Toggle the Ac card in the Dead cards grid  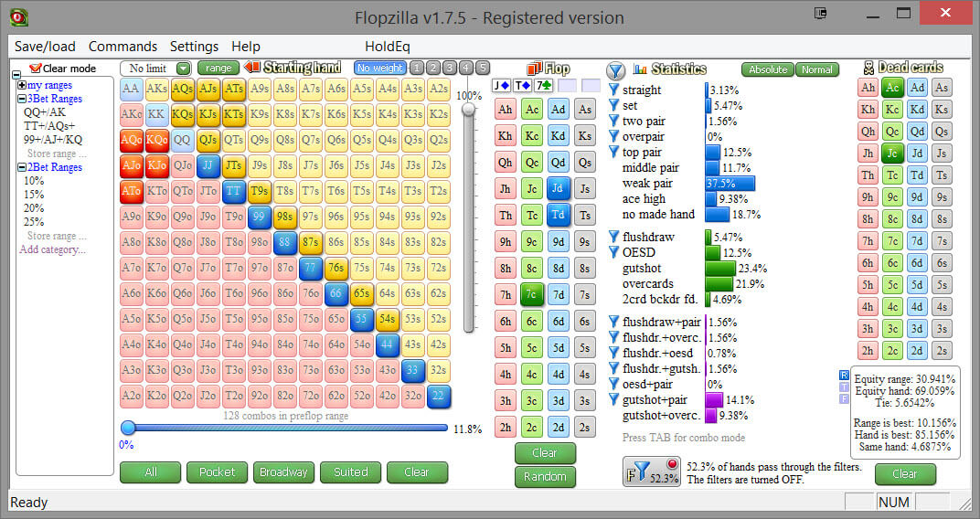[892, 88]
